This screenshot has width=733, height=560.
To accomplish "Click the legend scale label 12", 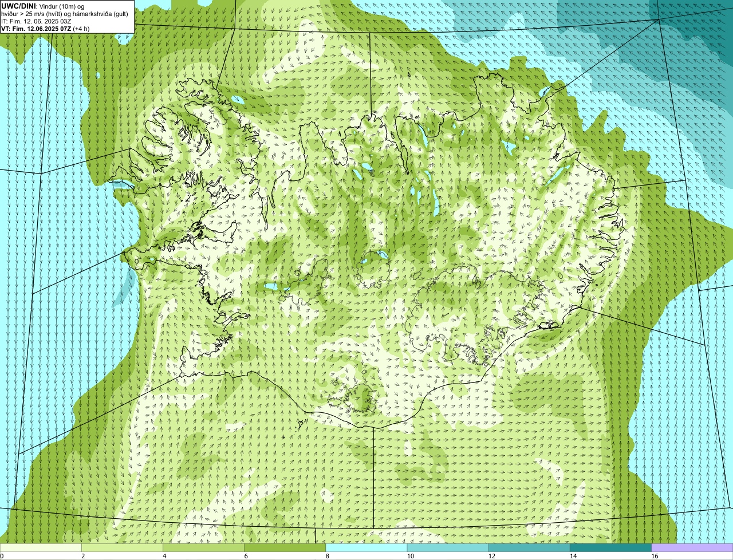I will click(492, 556).
